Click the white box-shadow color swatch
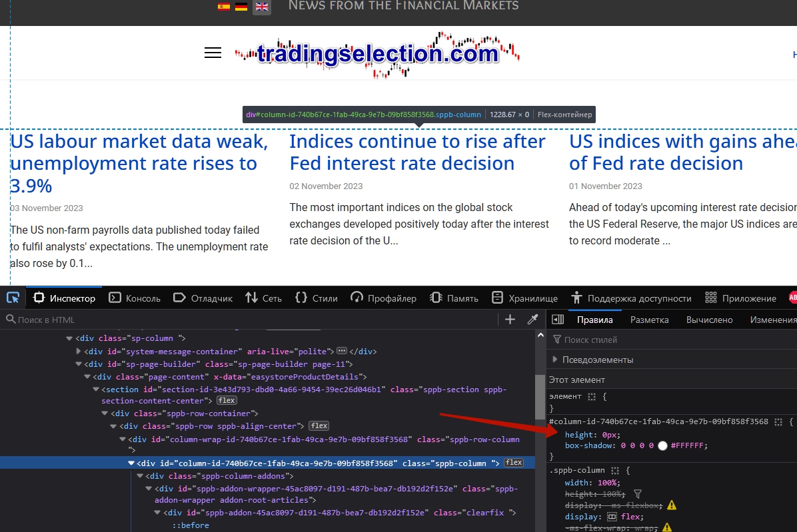The height and width of the screenshot is (532, 797). (x=662, y=446)
